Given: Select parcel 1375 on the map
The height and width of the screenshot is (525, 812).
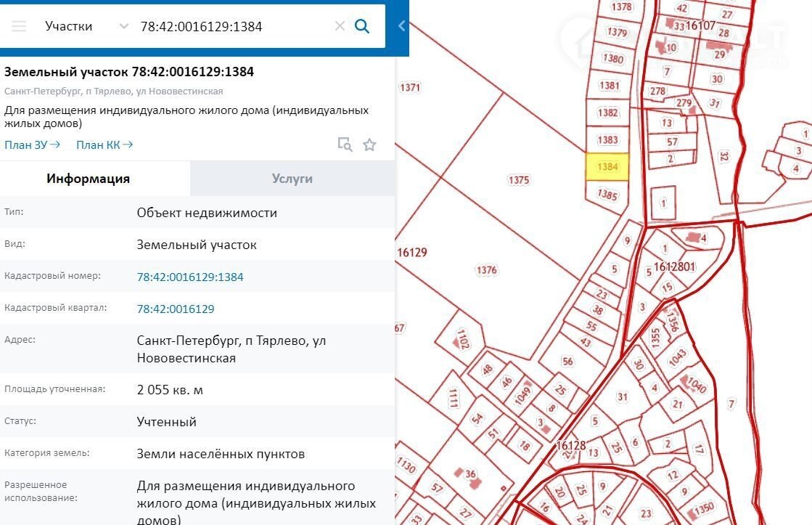Looking at the screenshot, I should (x=519, y=180).
